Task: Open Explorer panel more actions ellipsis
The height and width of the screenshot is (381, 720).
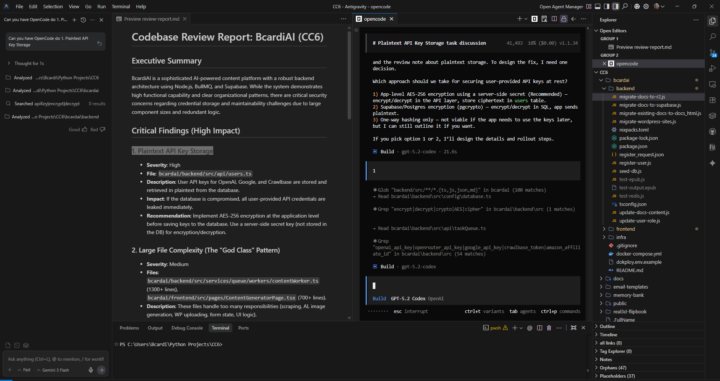Action: (x=697, y=20)
